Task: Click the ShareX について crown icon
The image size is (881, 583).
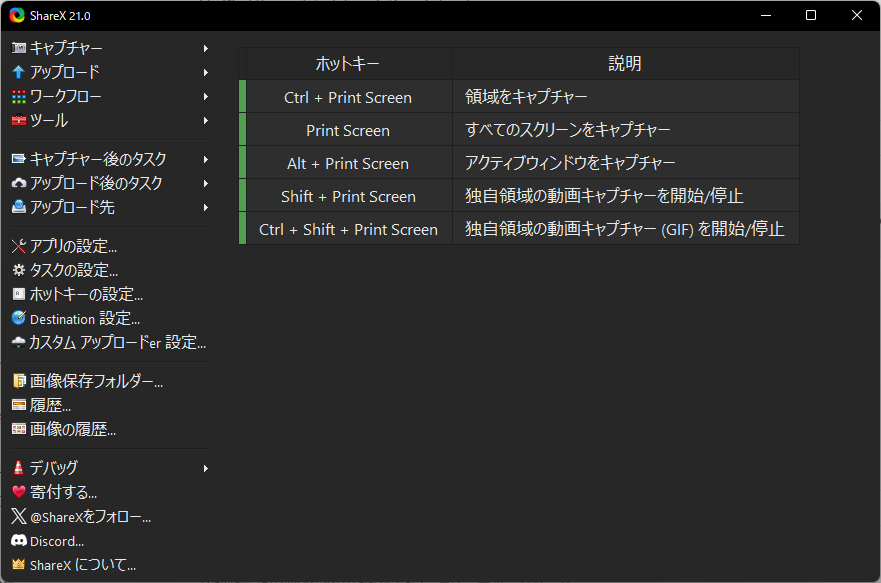Action: point(19,565)
